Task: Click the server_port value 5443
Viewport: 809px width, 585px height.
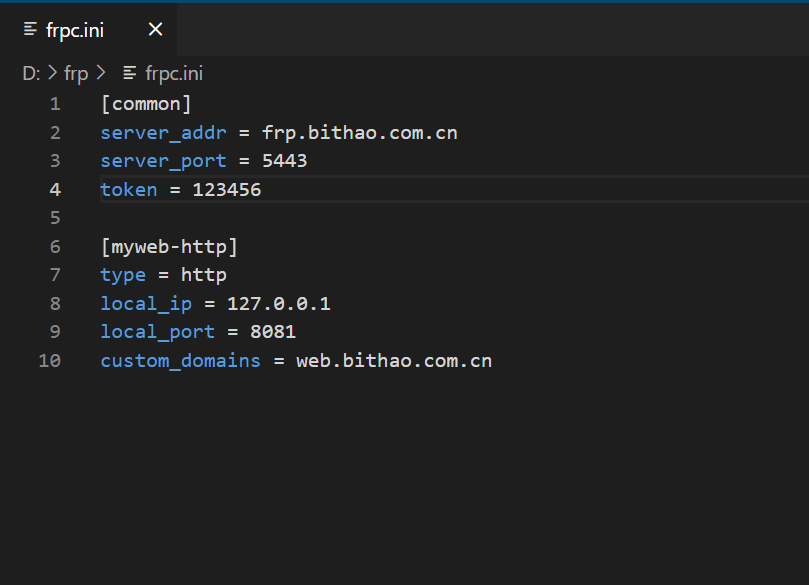Action: coord(284,161)
